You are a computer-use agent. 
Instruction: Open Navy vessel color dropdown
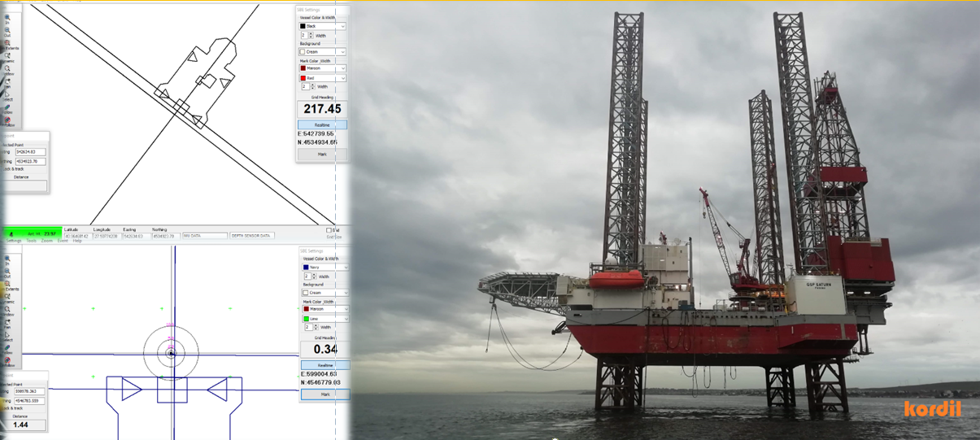[325, 267]
